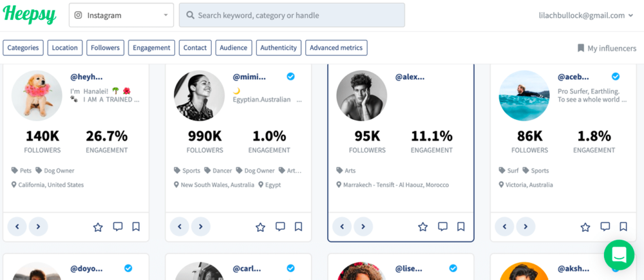644x280 pixels.
Task: Click the golden puppy profile photo
Action: [37, 95]
